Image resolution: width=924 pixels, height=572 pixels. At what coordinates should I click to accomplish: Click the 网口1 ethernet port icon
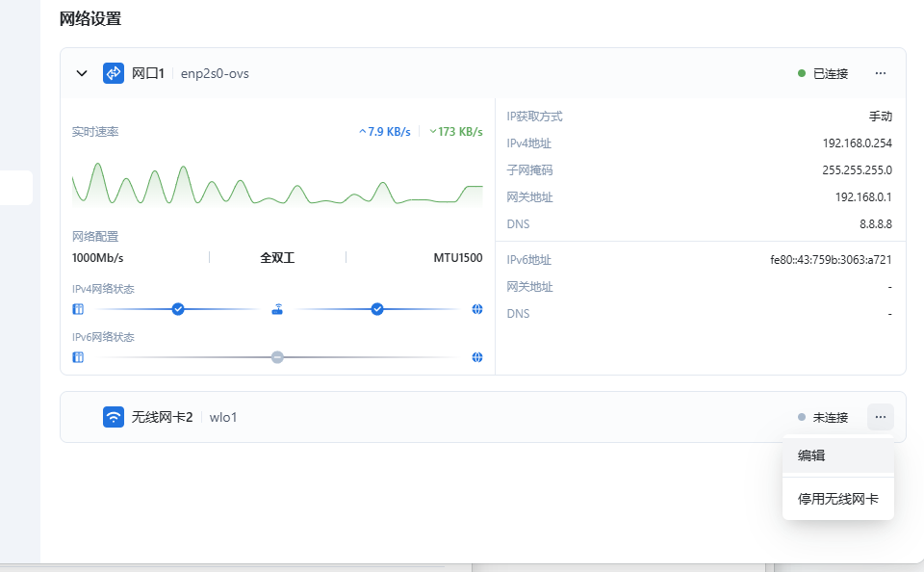tap(114, 73)
